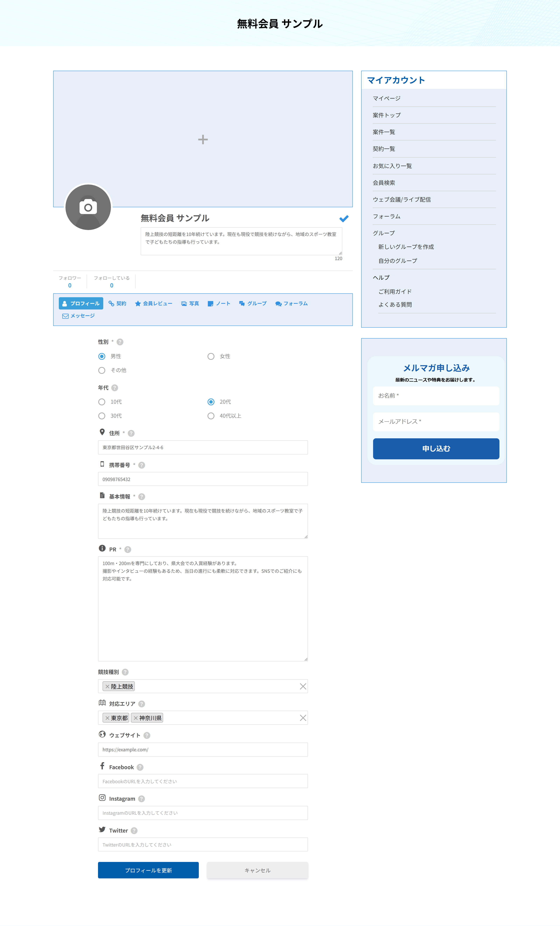
Task: Choose the 40代以上 age option
Action: pyautogui.click(x=211, y=416)
